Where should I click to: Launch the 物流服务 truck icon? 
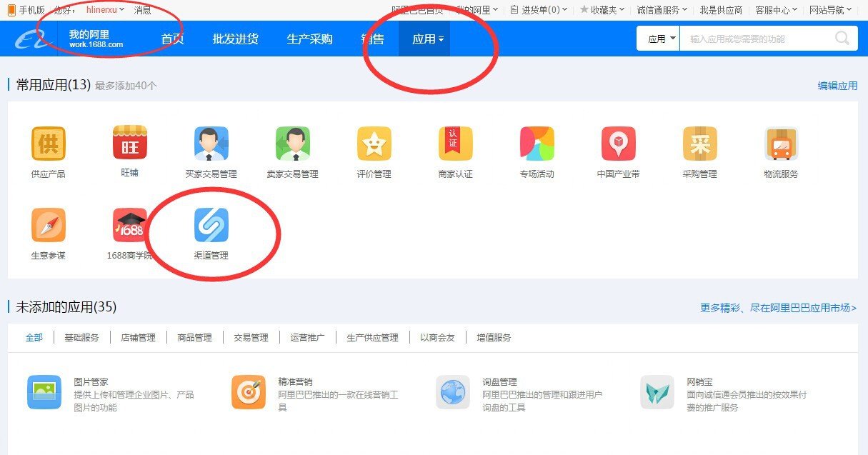782,144
